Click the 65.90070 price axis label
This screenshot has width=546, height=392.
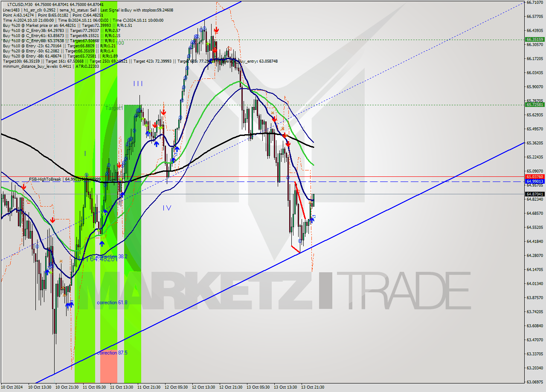(535, 86)
